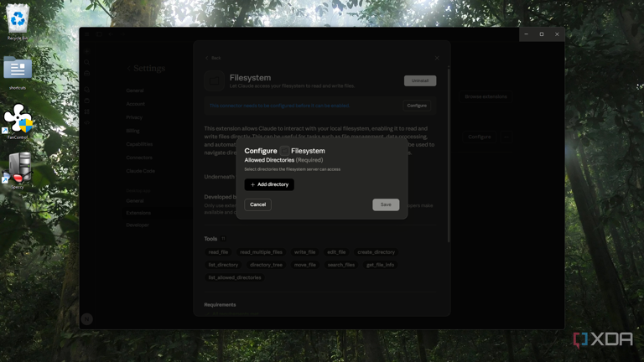This screenshot has width=644, height=362.
Task: Launch Speccy desktop shortcut
Action: pos(18,170)
